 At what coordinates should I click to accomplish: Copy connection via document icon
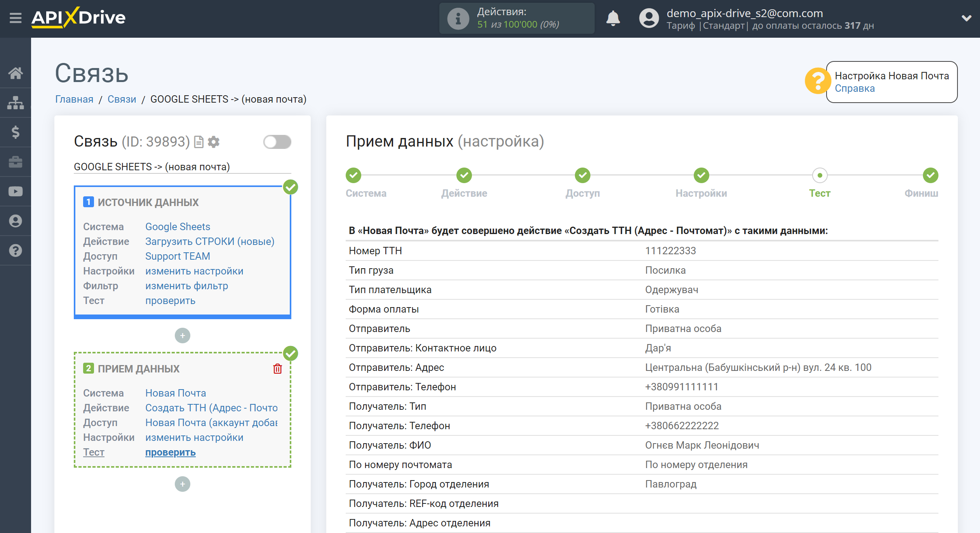(198, 142)
